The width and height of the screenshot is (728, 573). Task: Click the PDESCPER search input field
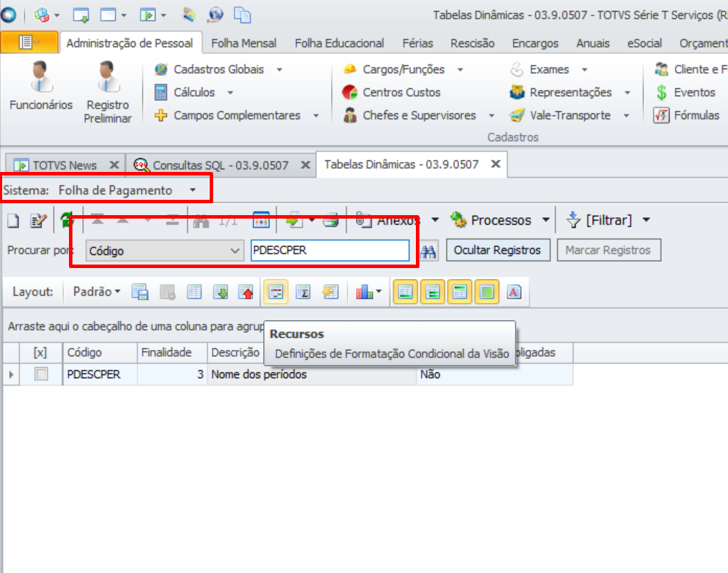click(330, 251)
